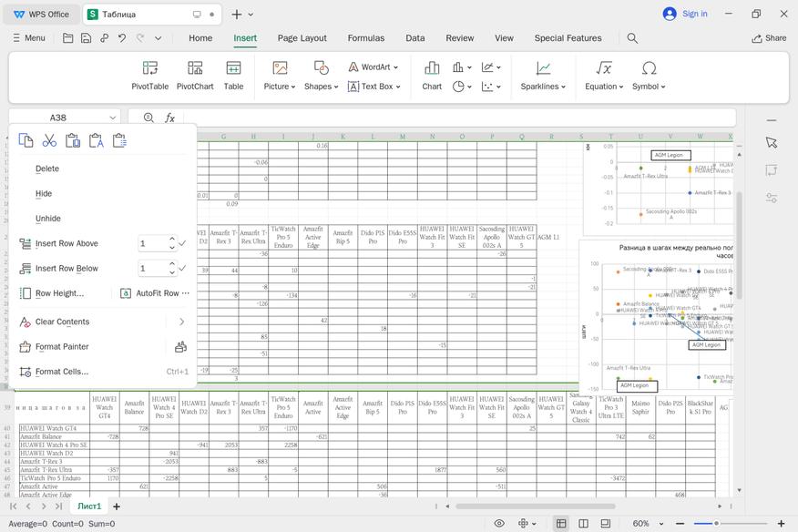Click the zoom slider handle
Viewport: 798px width, 532px height.
[716, 524]
